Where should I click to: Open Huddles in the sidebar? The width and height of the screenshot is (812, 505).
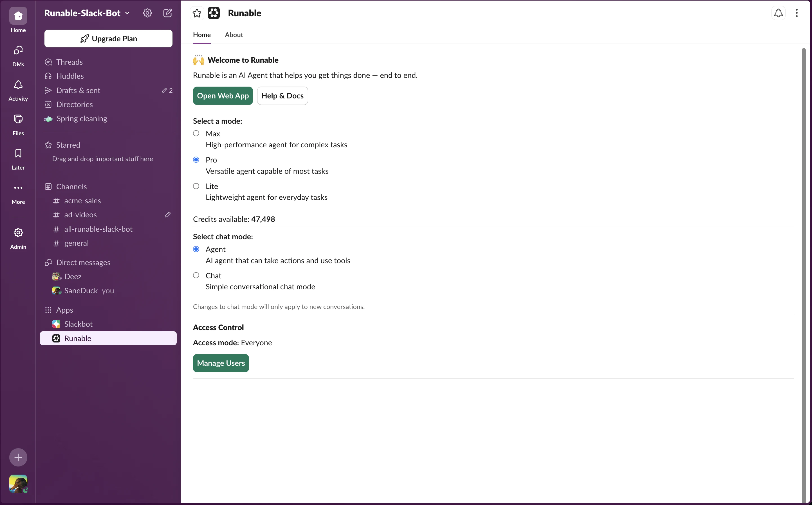click(108, 76)
